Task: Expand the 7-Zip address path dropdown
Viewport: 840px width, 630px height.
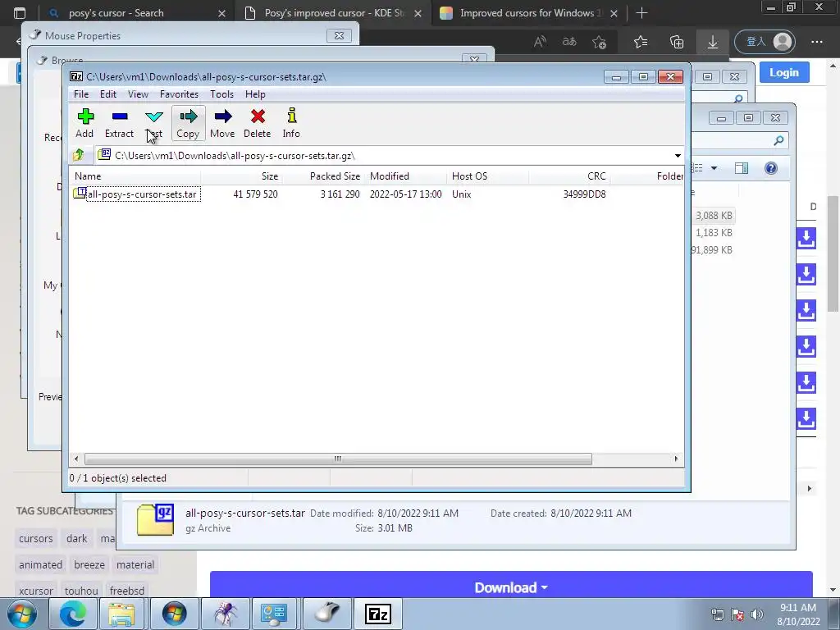Action: (678, 156)
